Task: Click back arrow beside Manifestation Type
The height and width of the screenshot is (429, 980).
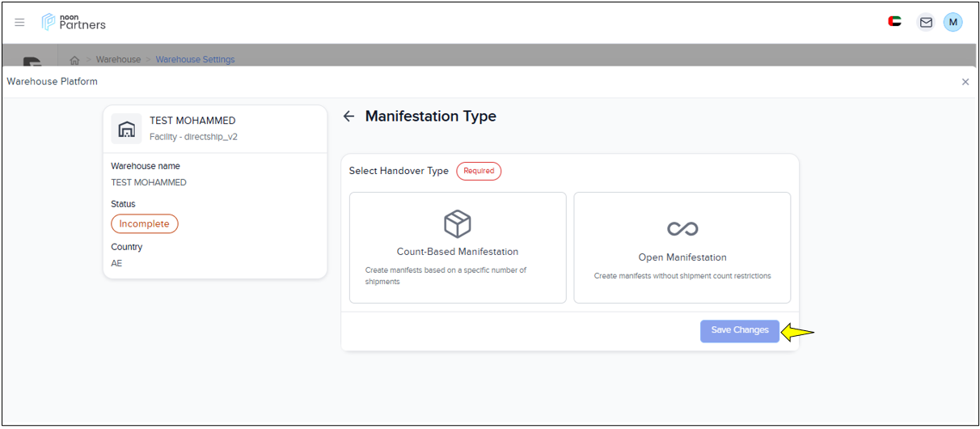Action: (348, 117)
